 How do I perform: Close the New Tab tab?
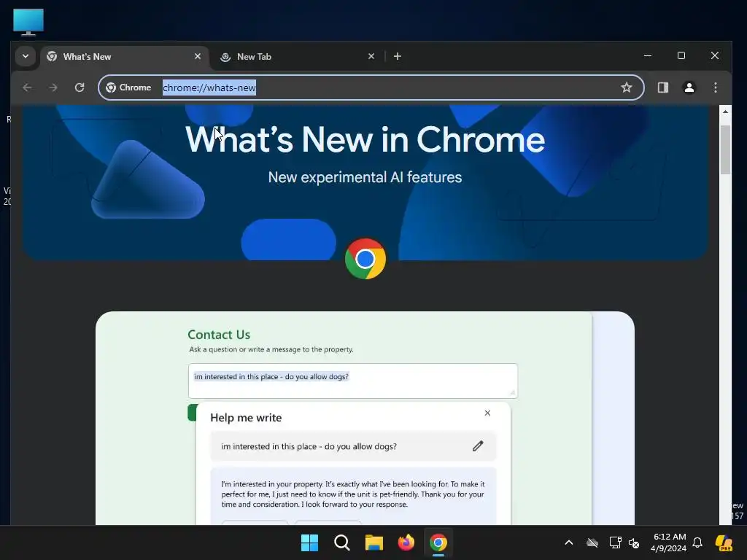tap(371, 56)
